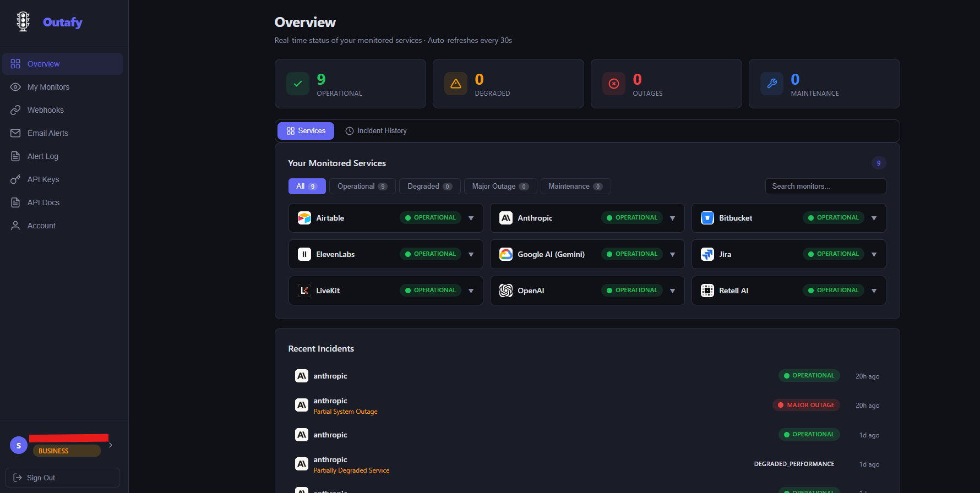Image resolution: width=980 pixels, height=493 pixels.
Task: Click the Sign Out arrow icon
Action: coord(18,478)
